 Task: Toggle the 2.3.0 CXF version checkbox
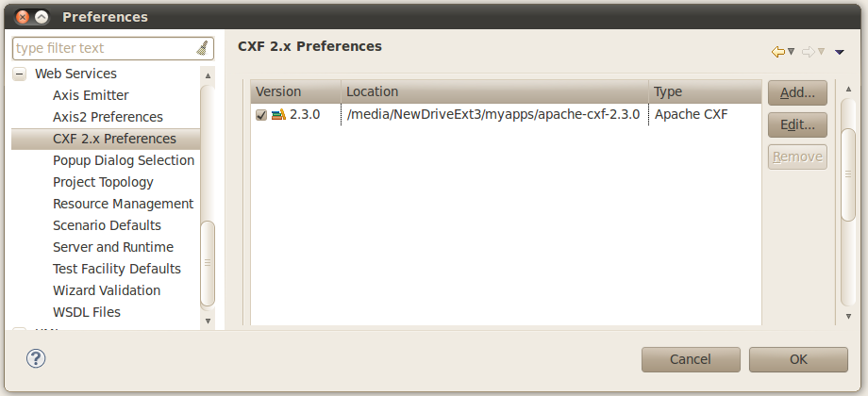pyautogui.click(x=261, y=115)
